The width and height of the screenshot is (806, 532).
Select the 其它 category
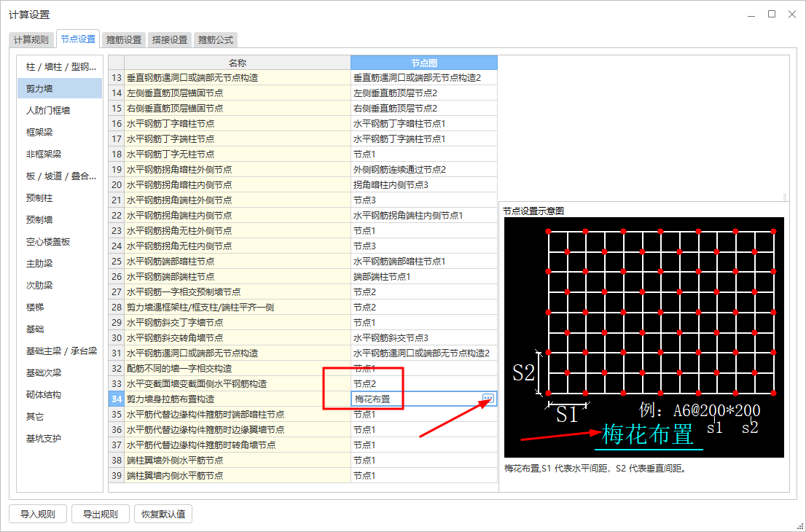(60, 417)
